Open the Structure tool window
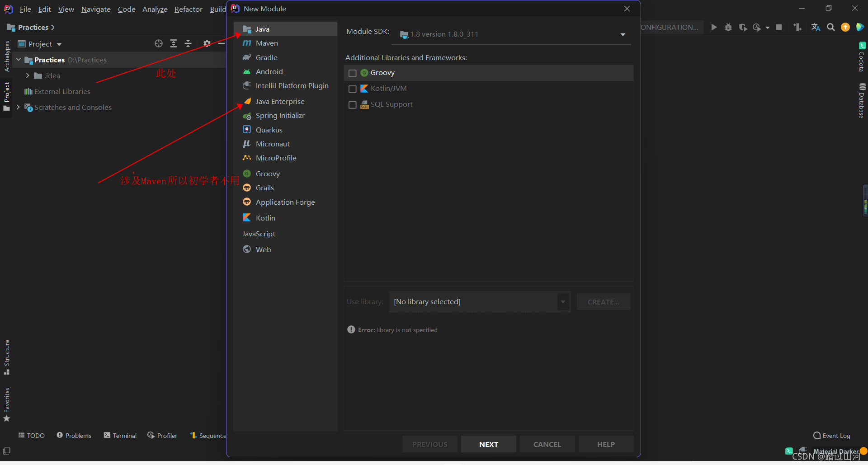Screen dimensions: 868x465 (x=7, y=357)
